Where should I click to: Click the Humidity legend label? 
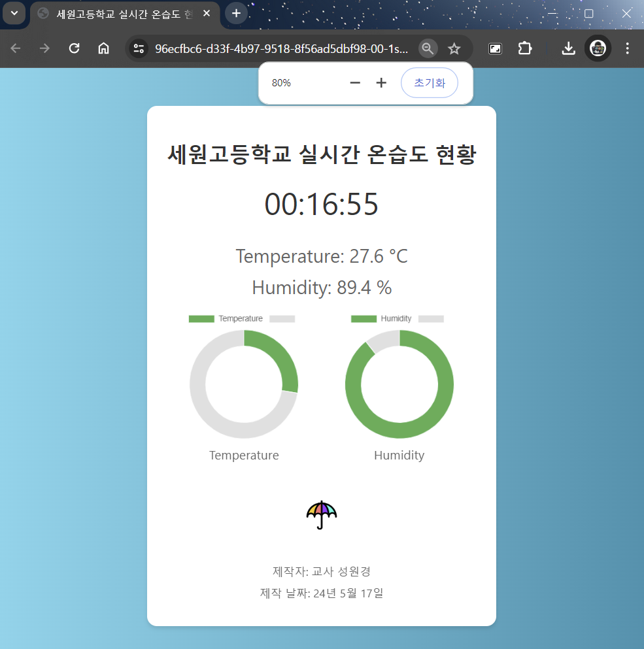(x=396, y=319)
